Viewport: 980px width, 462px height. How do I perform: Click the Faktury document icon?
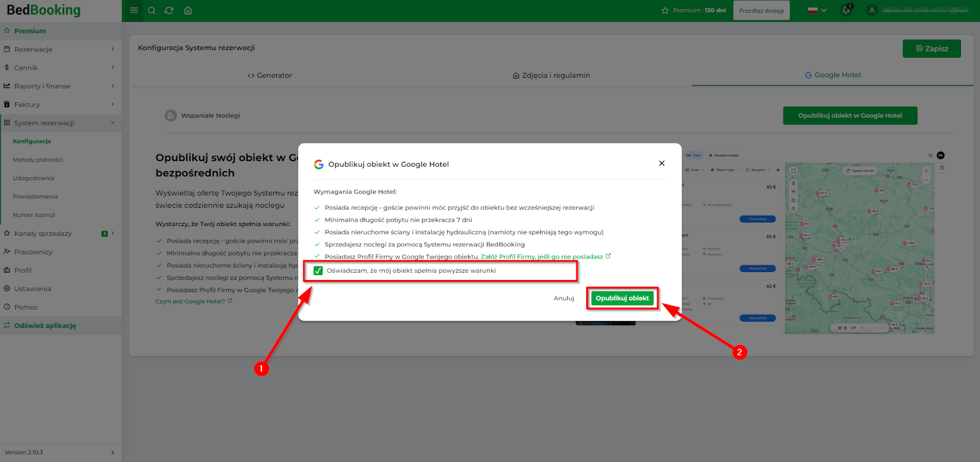click(x=7, y=104)
